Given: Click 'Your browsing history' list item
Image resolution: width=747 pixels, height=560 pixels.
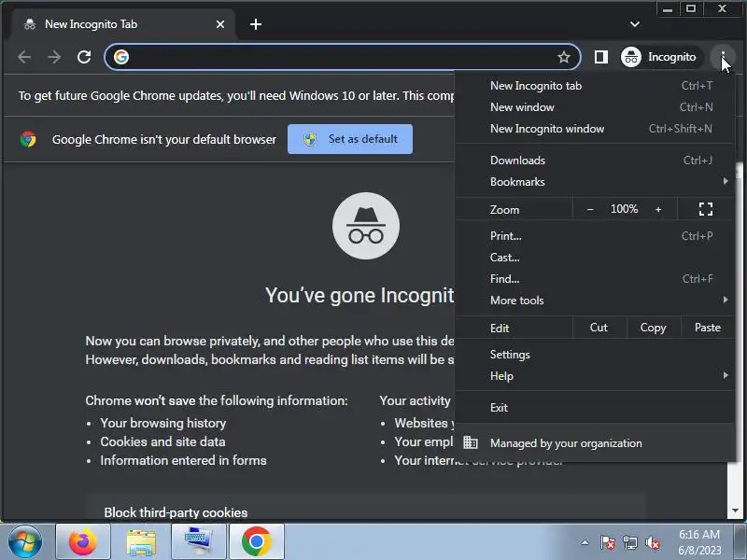Looking at the screenshot, I should [x=162, y=423].
